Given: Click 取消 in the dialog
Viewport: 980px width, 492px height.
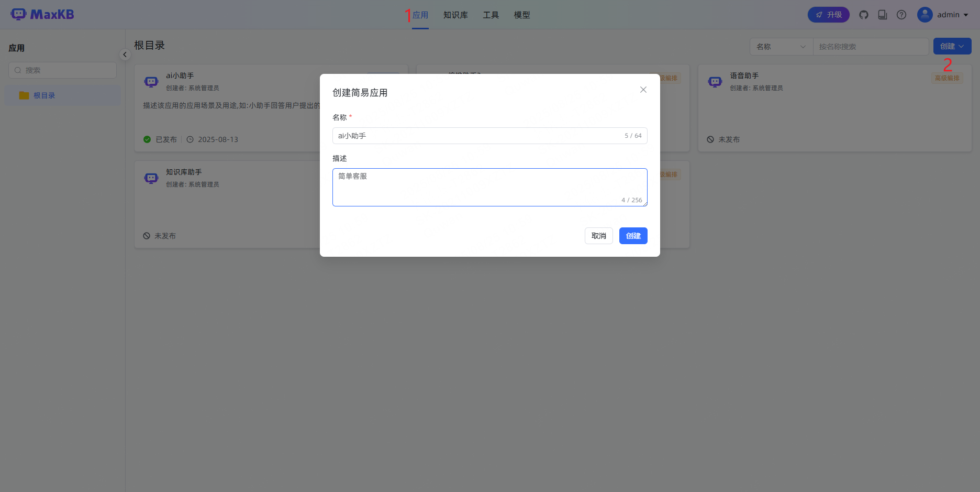Looking at the screenshot, I should (599, 236).
